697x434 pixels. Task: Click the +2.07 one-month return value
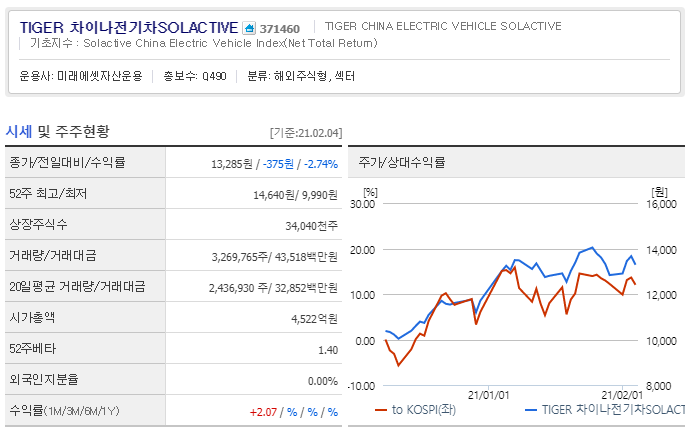click(x=263, y=412)
